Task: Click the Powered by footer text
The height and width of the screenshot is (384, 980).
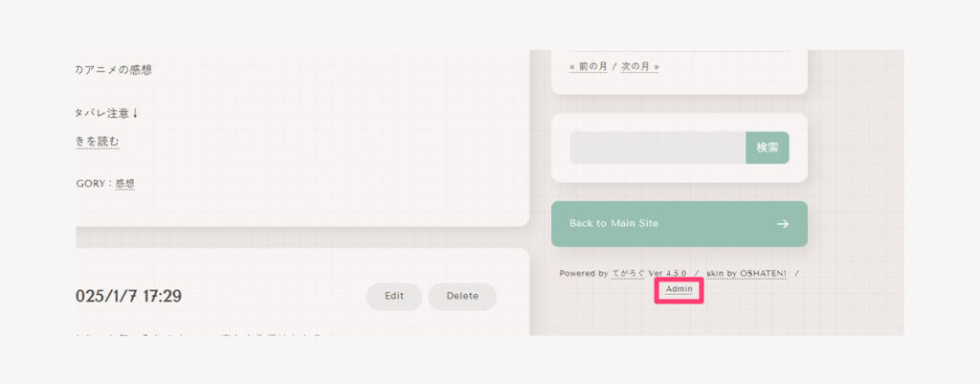Action: pos(583,273)
